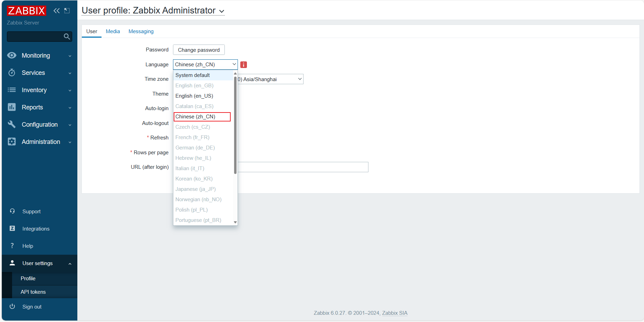Click the Configuration wrench icon

tap(12, 124)
